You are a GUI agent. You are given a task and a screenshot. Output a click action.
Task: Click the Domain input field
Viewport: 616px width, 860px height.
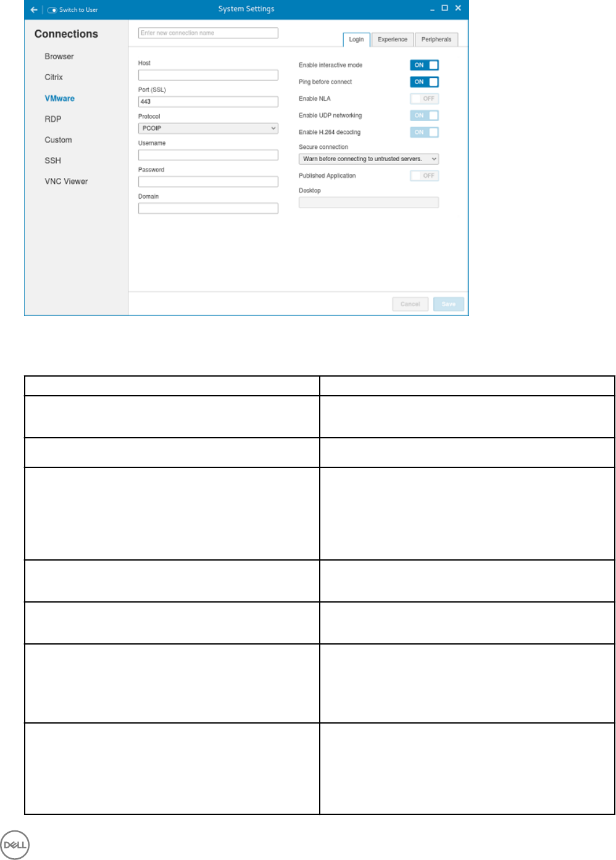[208, 208]
